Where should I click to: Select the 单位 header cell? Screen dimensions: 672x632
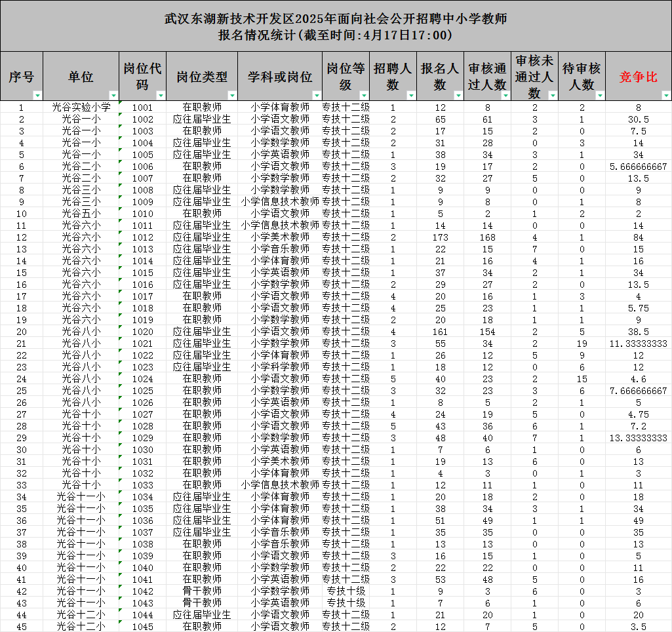point(81,76)
